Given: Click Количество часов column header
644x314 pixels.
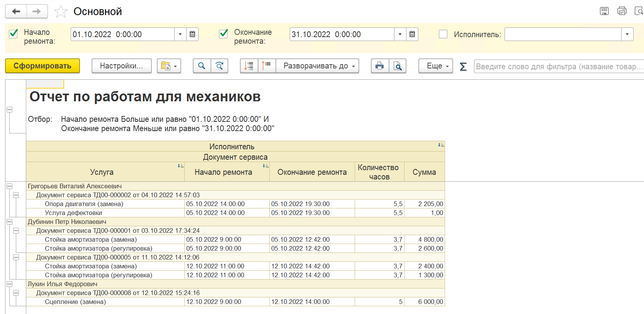Looking at the screenshot, I should click(379, 172).
